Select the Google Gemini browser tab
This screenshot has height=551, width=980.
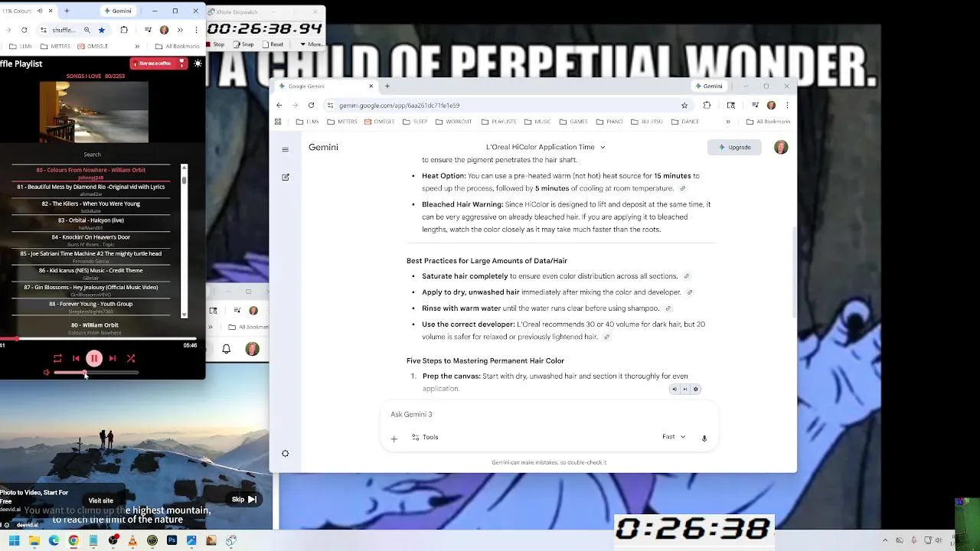pos(325,86)
